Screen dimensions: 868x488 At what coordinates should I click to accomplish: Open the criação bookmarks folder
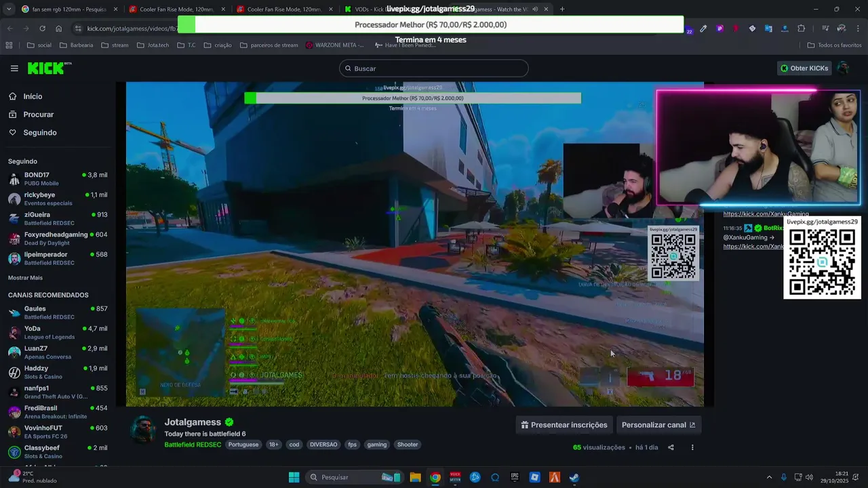pos(217,45)
